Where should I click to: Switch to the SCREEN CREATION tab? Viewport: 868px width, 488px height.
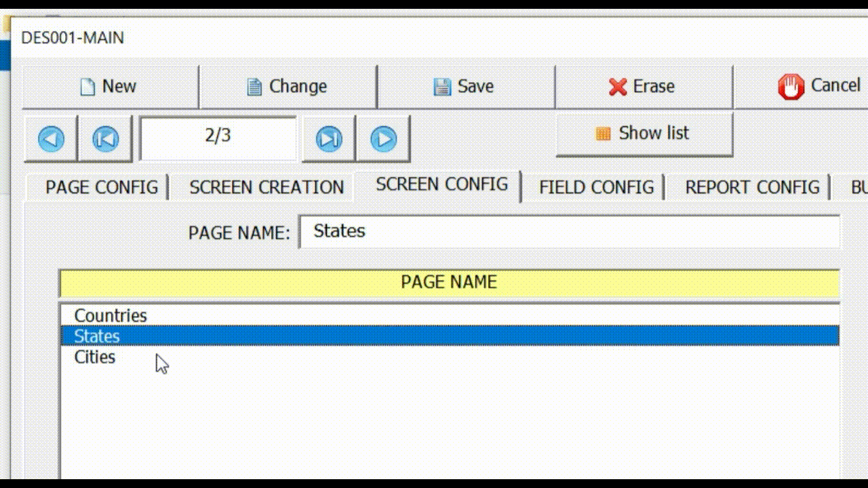[266, 187]
